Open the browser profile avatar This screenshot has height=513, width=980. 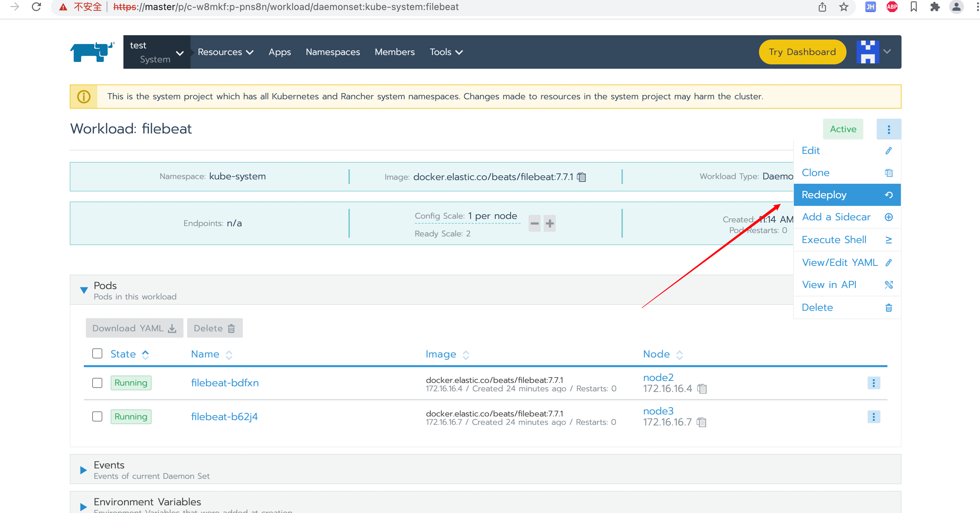click(x=956, y=7)
